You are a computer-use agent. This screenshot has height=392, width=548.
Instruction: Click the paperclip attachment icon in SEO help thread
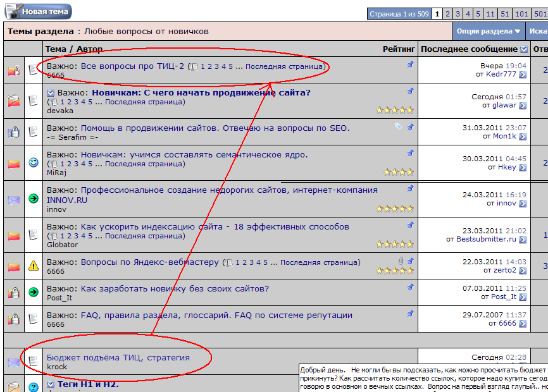coord(399,126)
